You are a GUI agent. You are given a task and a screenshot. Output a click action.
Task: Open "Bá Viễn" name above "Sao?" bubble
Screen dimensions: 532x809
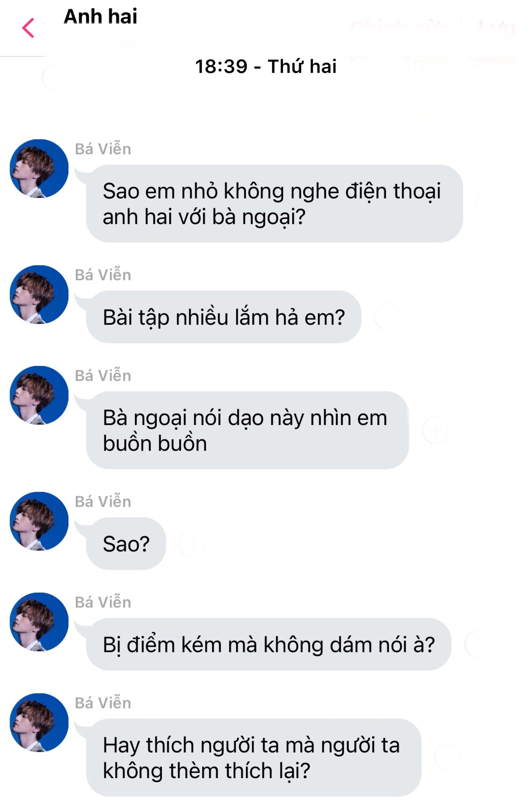click(x=103, y=502)
